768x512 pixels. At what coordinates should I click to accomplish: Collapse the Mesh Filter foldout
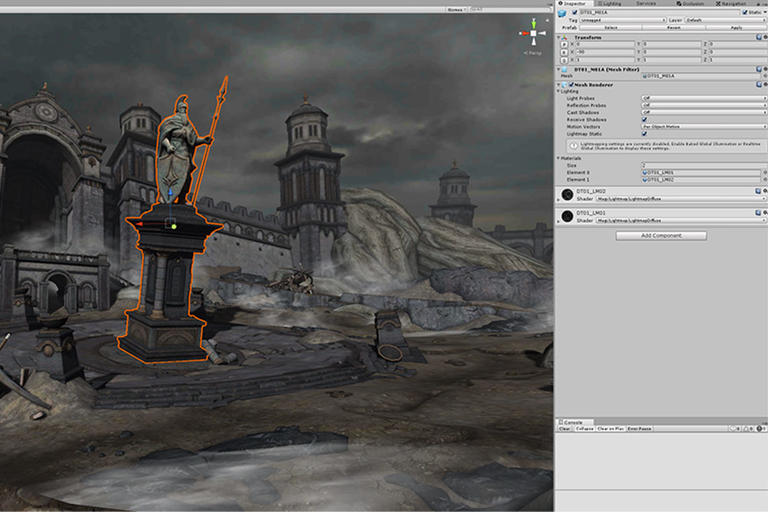click(558, 70)
